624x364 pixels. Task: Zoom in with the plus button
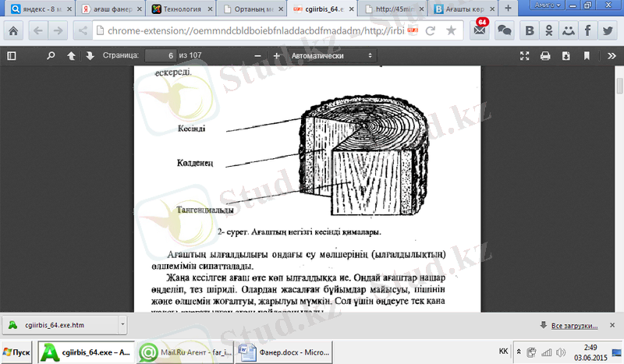pos(276,56)
